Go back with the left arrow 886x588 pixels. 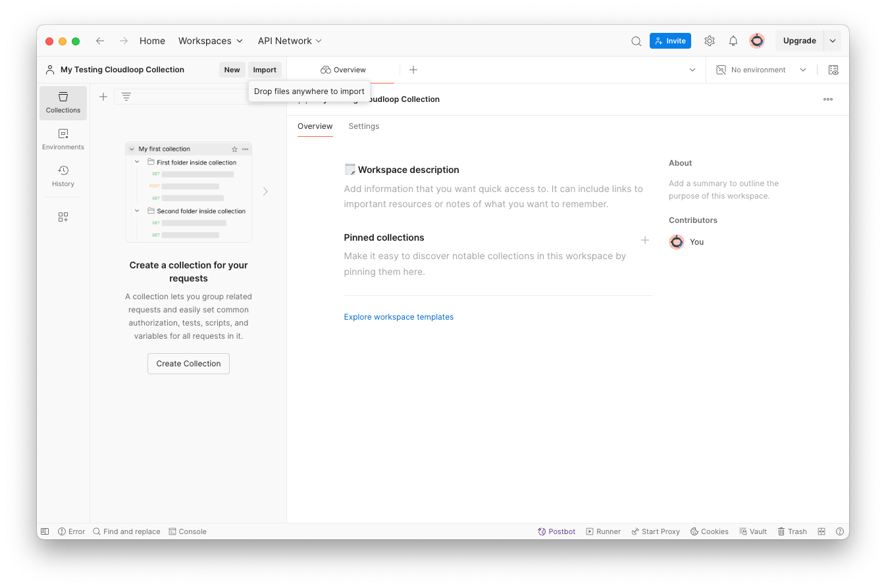100,41
